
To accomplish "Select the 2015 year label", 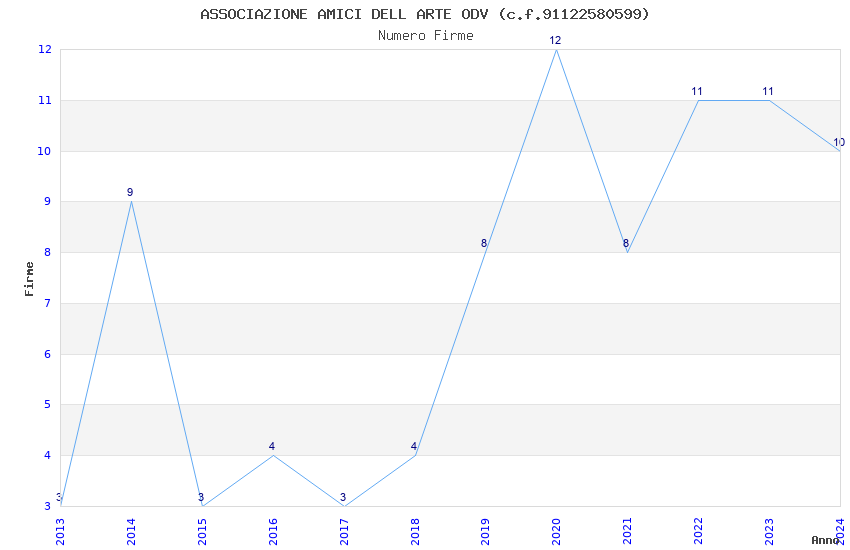I will (x=202, y=532).
